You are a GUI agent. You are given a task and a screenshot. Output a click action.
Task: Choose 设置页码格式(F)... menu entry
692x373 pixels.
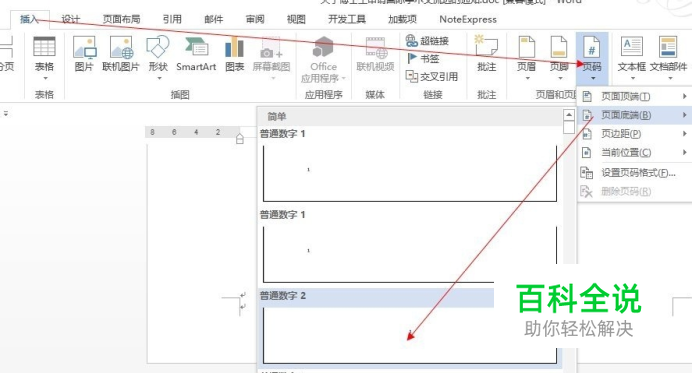point(634,173)
